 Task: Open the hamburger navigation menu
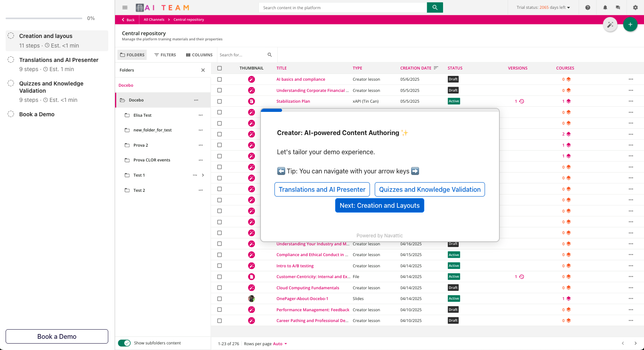[125, 8]
